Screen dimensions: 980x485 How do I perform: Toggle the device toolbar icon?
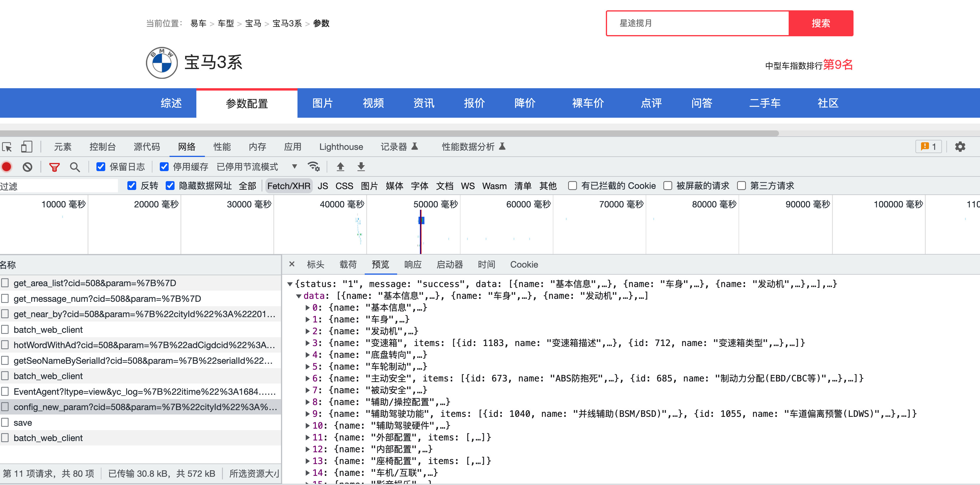pos(26,147)
